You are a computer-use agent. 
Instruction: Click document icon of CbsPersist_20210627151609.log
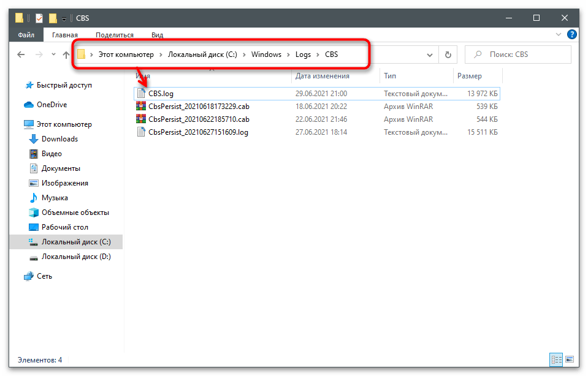141,132
